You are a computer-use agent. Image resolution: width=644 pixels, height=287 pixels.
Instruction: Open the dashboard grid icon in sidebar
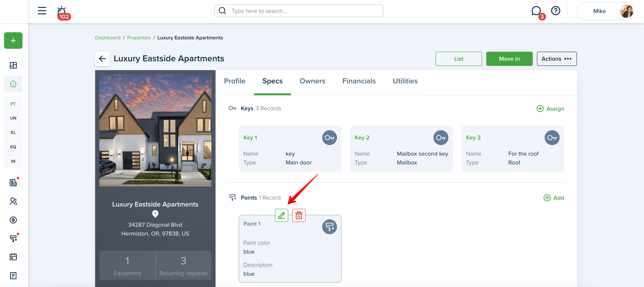[13, 65]
